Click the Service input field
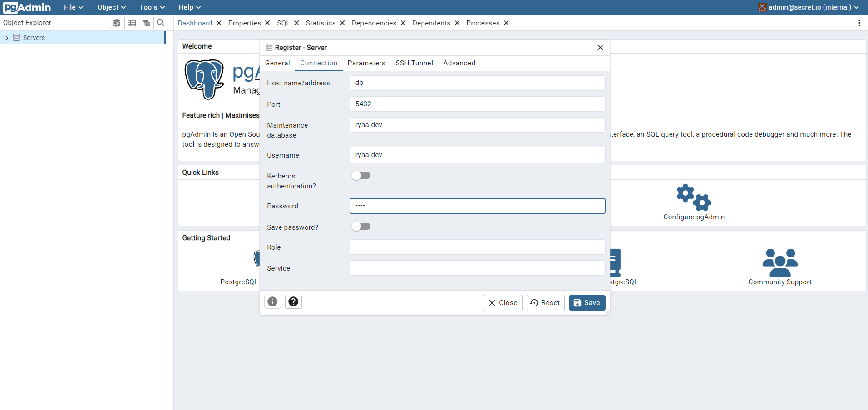This screenshot has height=410, width=868. (477, 268)
